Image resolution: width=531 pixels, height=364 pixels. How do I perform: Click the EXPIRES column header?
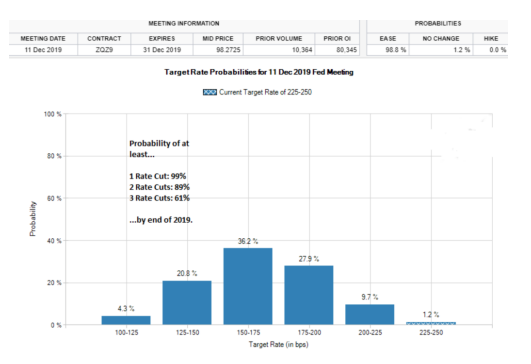tap(162, 39)
